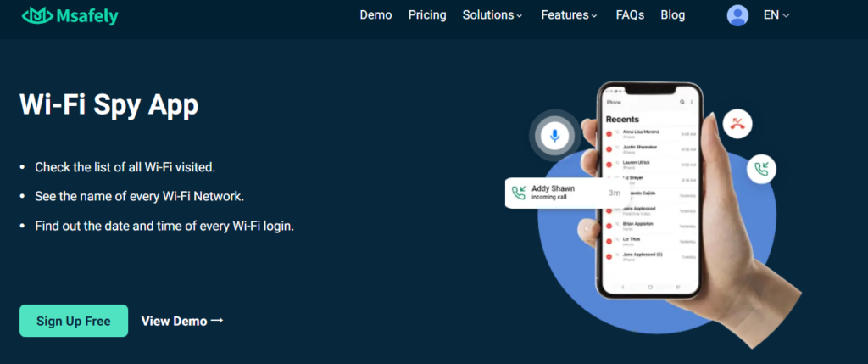Click the Msafely logo
The width and height of the screenshot is (868, 364).
point(70,16)
